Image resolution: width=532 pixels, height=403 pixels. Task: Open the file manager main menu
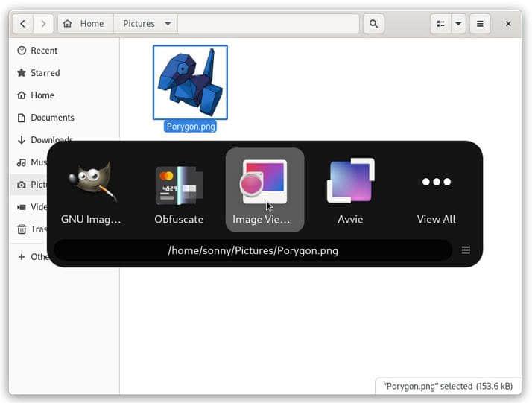[480, 24]
